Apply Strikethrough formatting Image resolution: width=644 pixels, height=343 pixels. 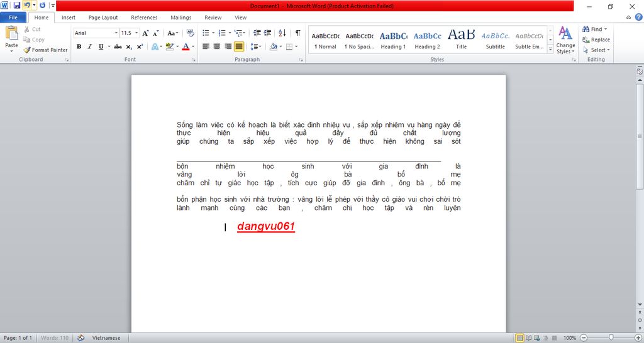(118, 46)
